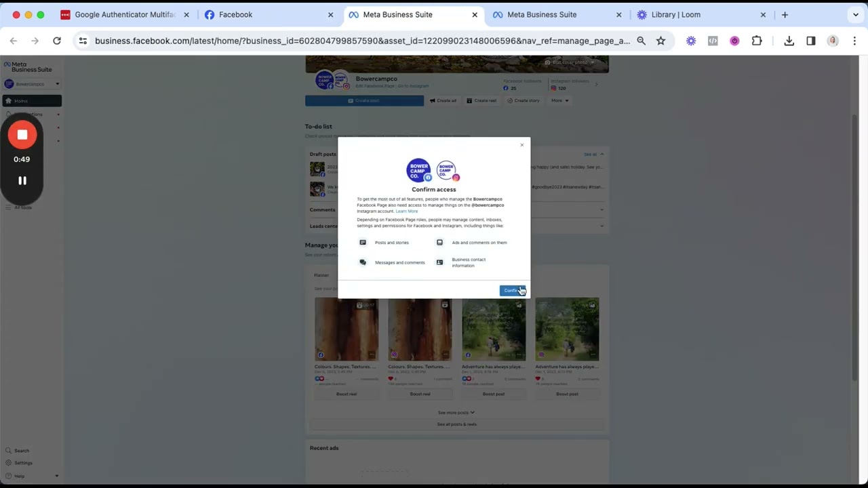Click See more posts expander

(x=456, y=413)
